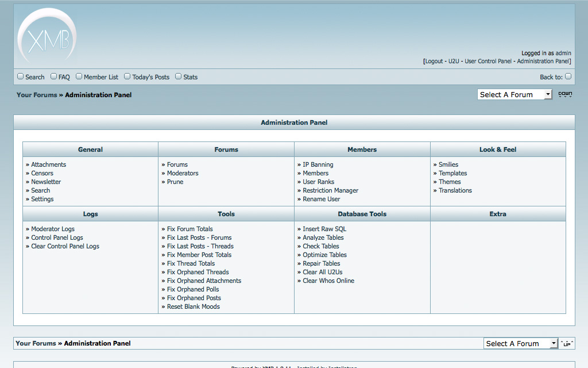Image resolution: width=588 pixels, height=368 pixels.
Task: Select Fix Orphaned Attachments tool
Action: click(x=204, y=281)
